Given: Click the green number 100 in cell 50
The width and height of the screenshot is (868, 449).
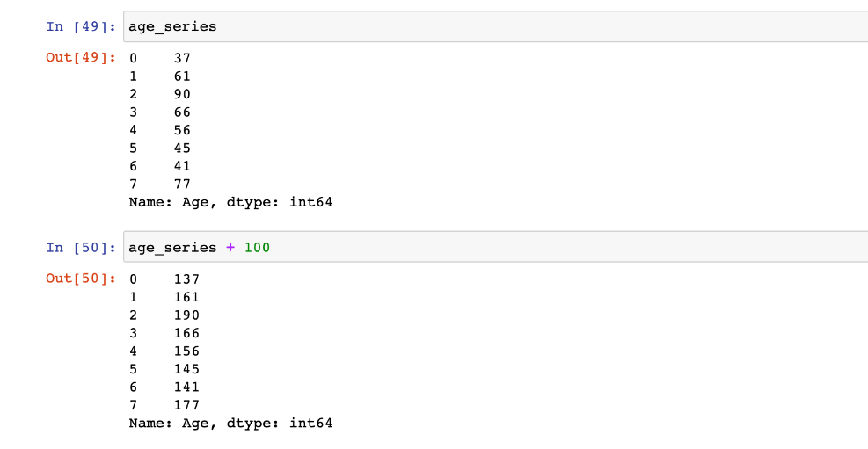Looking at the screenshot, I should coord(258,247).
